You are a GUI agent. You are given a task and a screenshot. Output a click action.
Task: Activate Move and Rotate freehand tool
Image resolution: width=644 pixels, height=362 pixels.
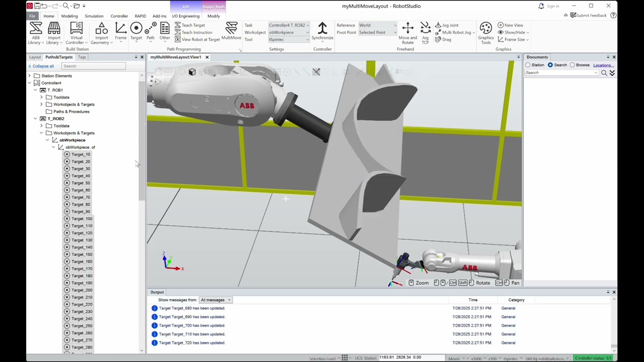click(408, 34)
